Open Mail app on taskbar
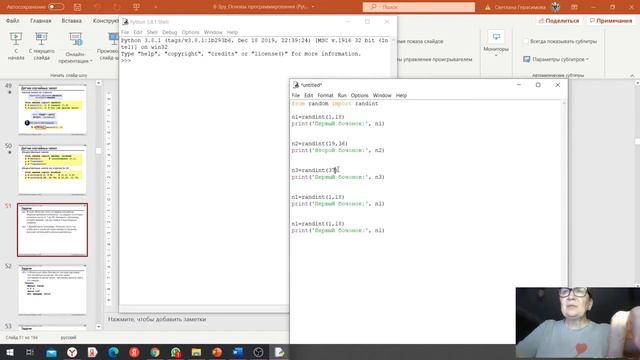 51,352
